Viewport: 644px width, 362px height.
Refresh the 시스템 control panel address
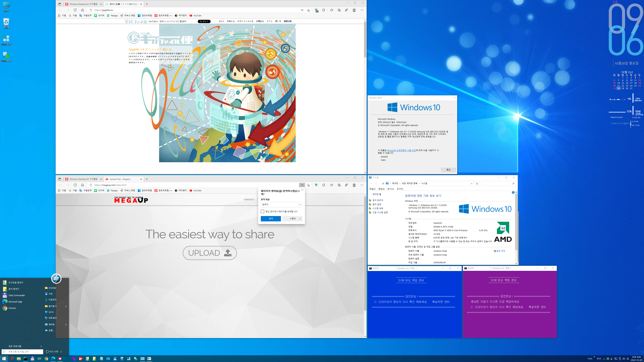pos(477,183)
